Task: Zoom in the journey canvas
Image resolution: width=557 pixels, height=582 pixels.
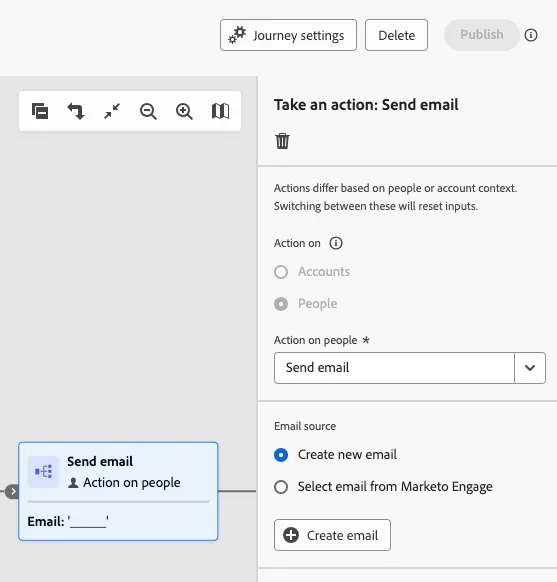Action: 184,111
